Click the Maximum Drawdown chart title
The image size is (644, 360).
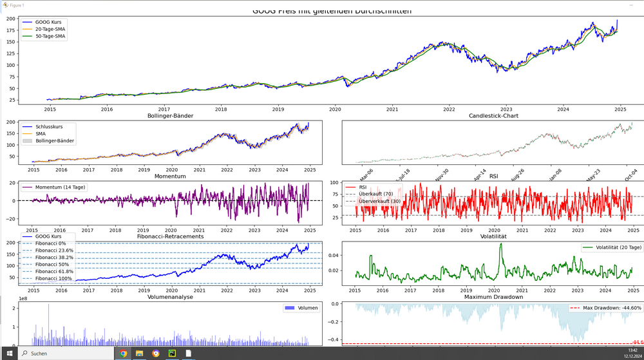coord(493,297)
